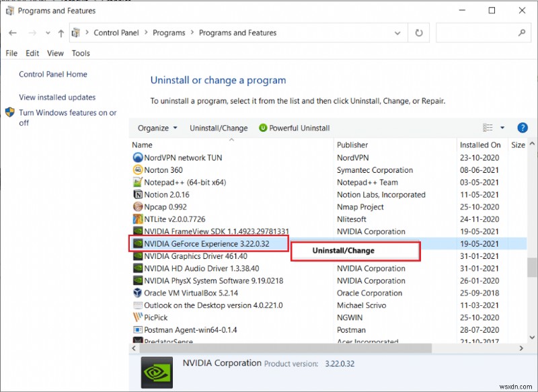Click the search magnifier icon
The image size is (538, 392).
522,33
